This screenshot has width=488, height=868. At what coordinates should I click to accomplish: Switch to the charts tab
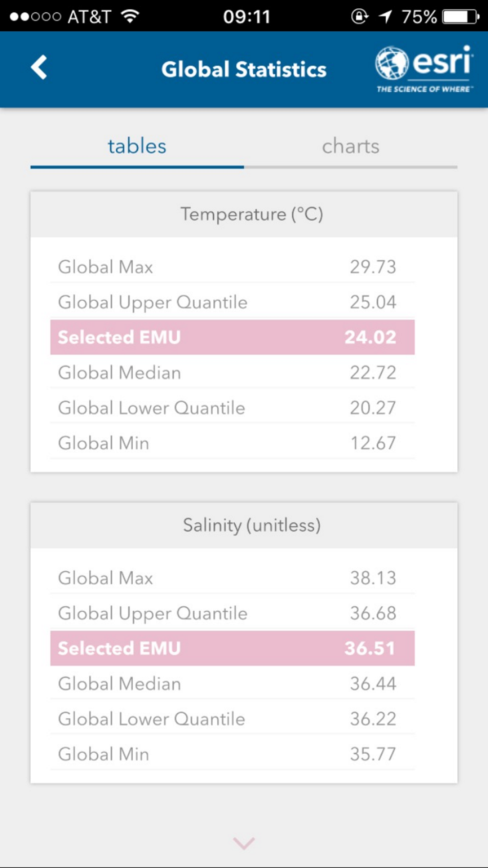351,146
